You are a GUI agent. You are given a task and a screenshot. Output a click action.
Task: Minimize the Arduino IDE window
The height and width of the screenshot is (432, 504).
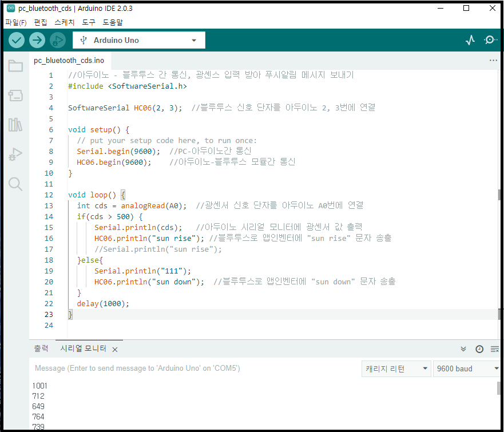[x=440, y=9]
